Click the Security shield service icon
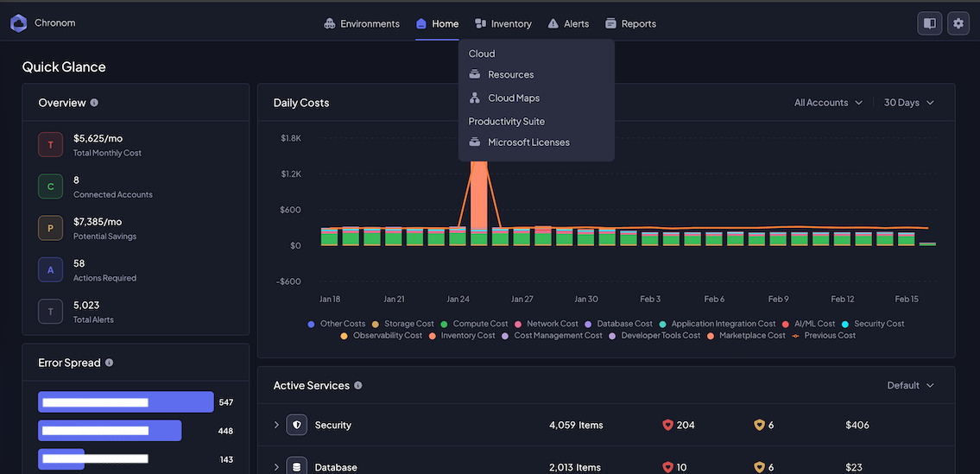This screenshot has width=980, height=474. tap(297, 425)
